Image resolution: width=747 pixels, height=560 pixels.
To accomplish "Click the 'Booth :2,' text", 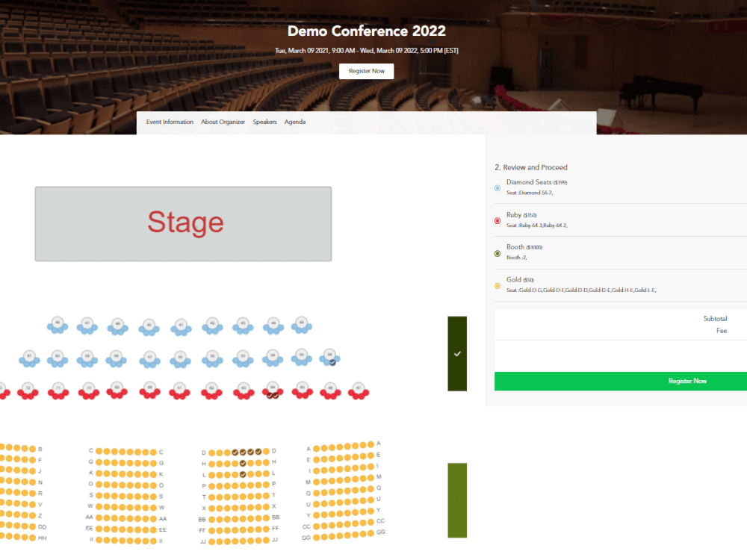I will click(x=516, y=258).
